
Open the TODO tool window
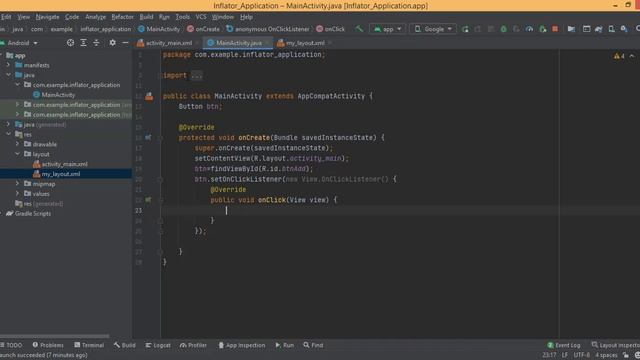tap(11, 345)
